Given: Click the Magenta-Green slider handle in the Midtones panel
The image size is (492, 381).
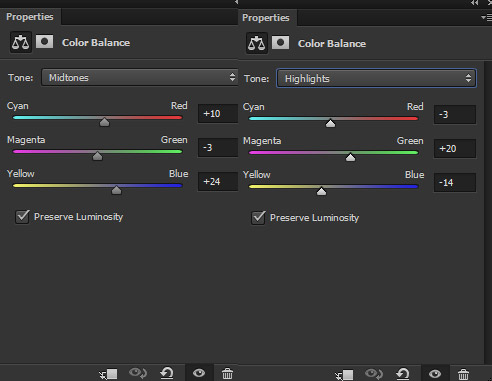Looking at the screenshot, I should click(97, 156).
